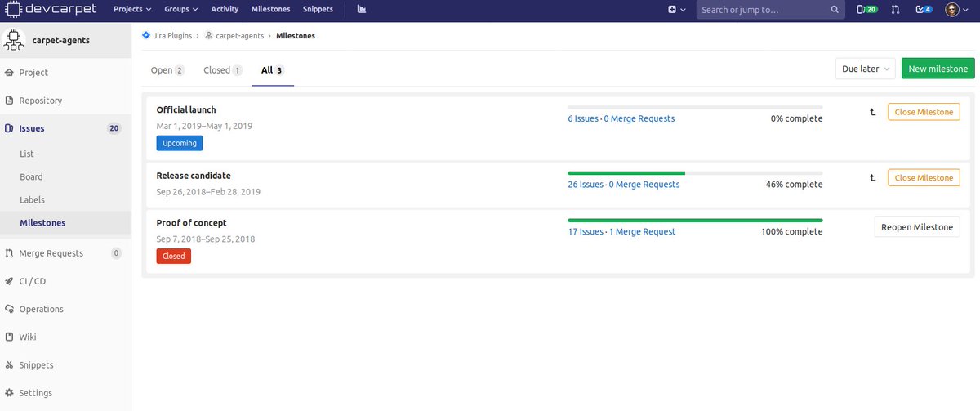Open the Due later sort dropdown
This screenshot has width=980, height=411.
(x=866, y=69)
